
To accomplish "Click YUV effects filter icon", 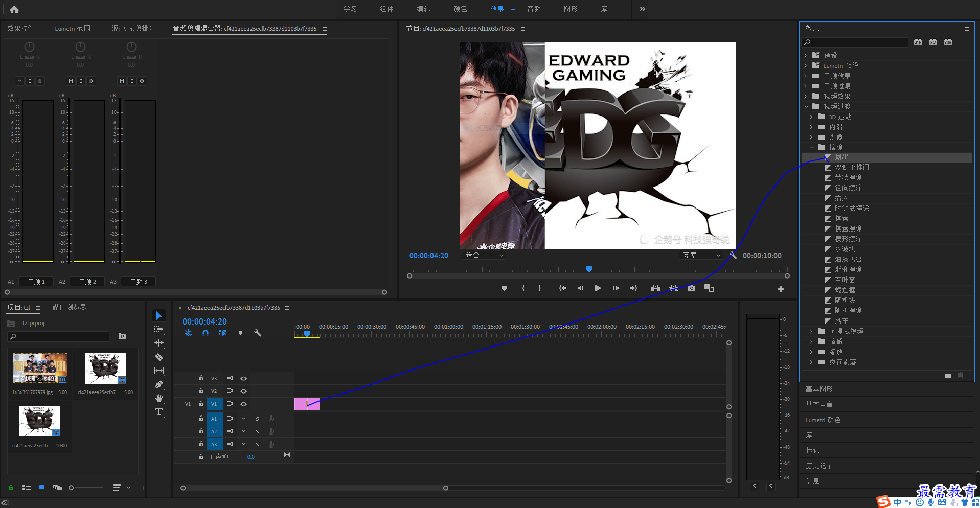I will click(948, 42).
